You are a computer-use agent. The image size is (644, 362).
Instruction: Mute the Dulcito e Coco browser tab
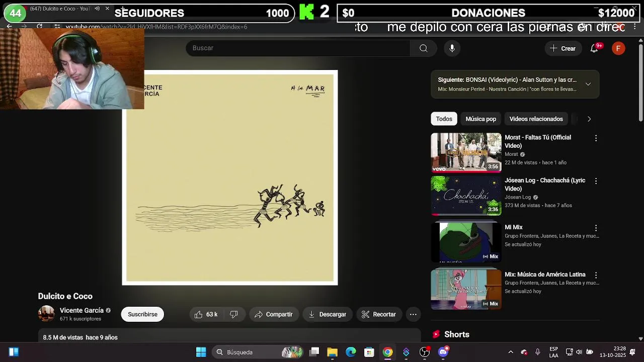click(x=97, y=9)
